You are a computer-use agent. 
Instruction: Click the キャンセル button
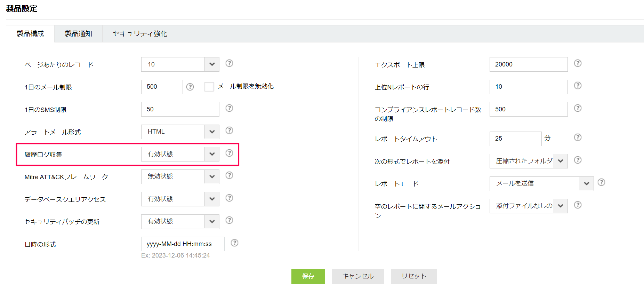(358, 276)
